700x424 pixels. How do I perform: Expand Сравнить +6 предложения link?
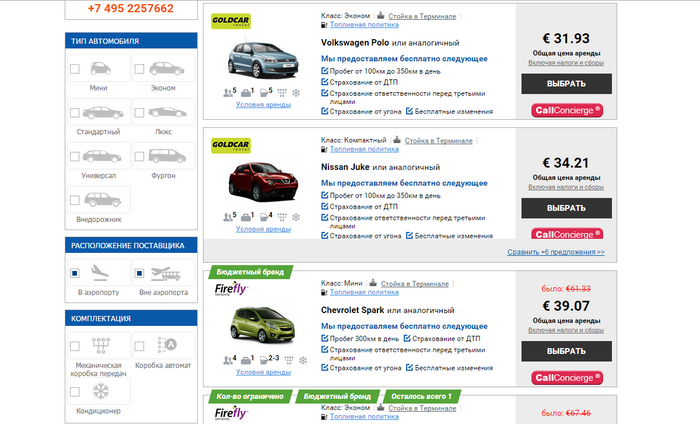(x=556, y=252)
